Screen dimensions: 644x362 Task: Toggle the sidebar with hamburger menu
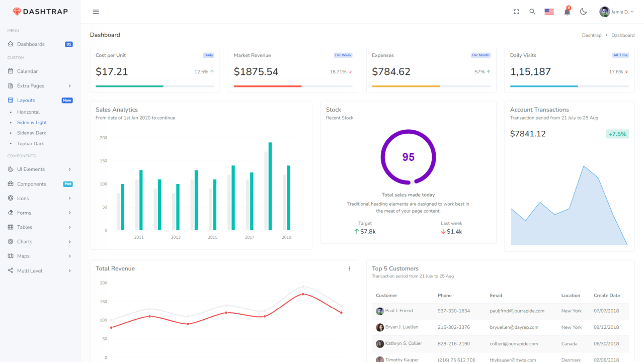[x=96, y=12]
